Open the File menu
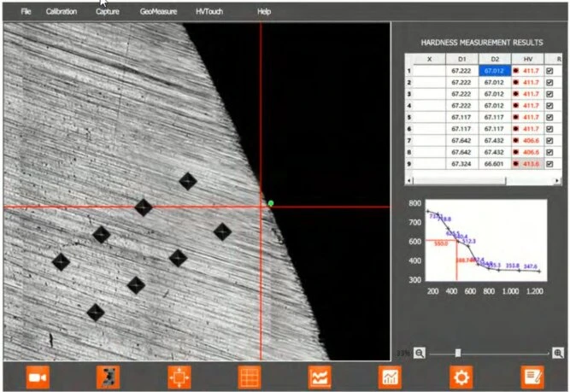The height and width of the screenshot is (392, 570). coord(26,12)
